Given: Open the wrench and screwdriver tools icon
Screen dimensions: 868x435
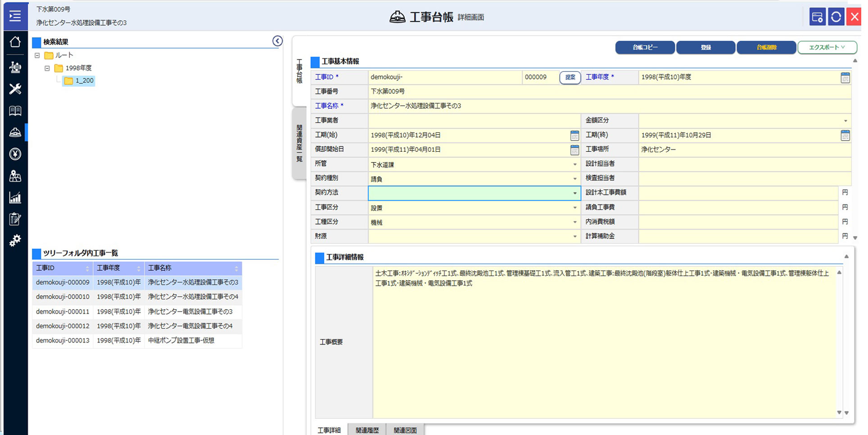Looking at the screenshot, I should tap(15, 89).
